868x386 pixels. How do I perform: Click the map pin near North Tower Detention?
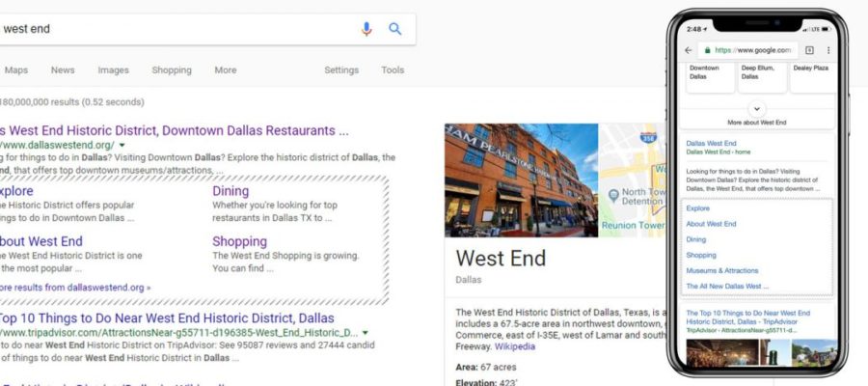tap(612, 195)
